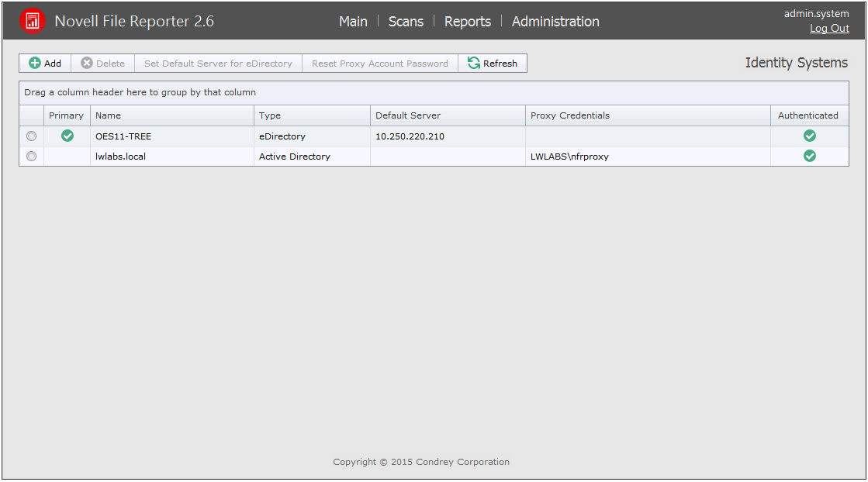Click the Add button label
868x482 pixels.
(x=53, y=64)
